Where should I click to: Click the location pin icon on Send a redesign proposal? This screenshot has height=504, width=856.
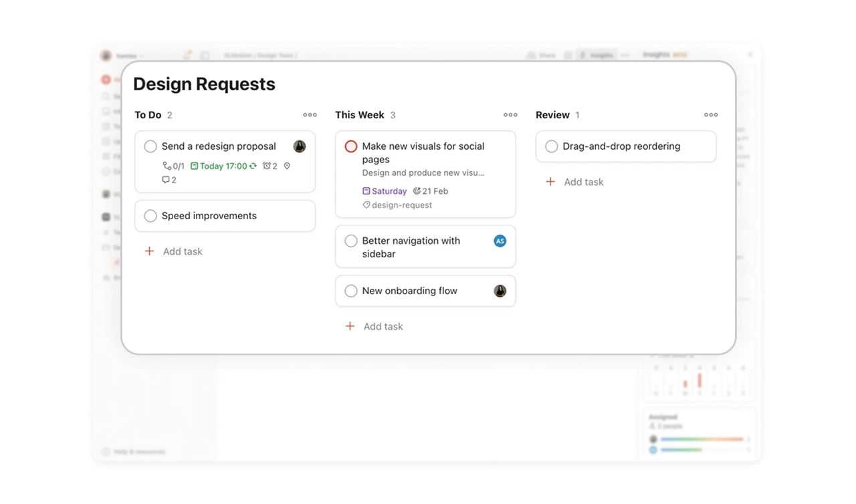pos(287,166)
